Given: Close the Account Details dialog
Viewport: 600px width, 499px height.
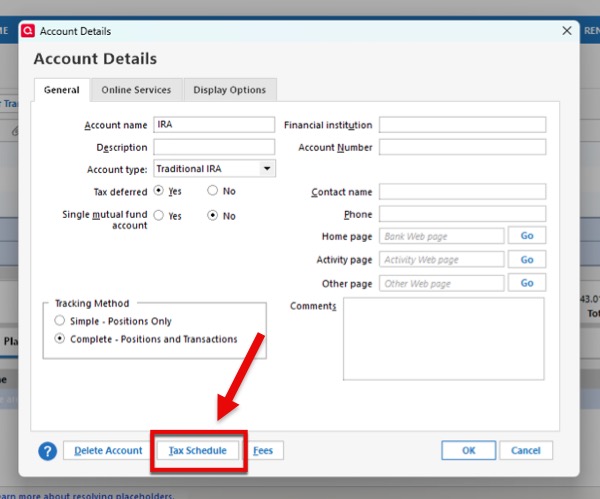Looking at the screenshot, I should pyautogui.click(x=567, y=31).
